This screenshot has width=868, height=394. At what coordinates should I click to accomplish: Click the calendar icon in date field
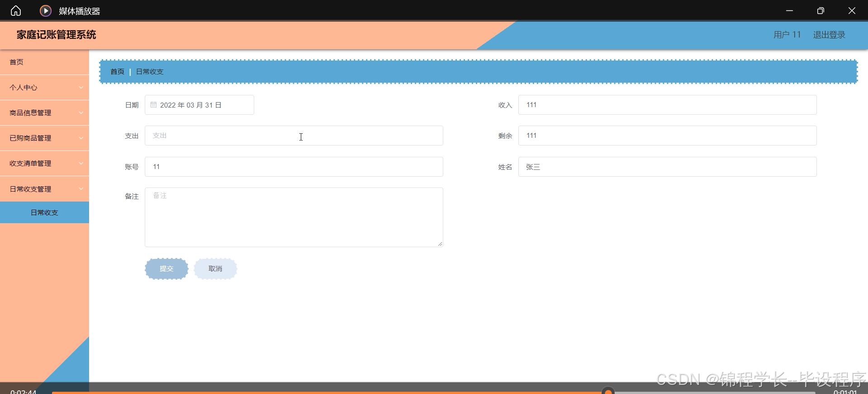coord(153,105)
